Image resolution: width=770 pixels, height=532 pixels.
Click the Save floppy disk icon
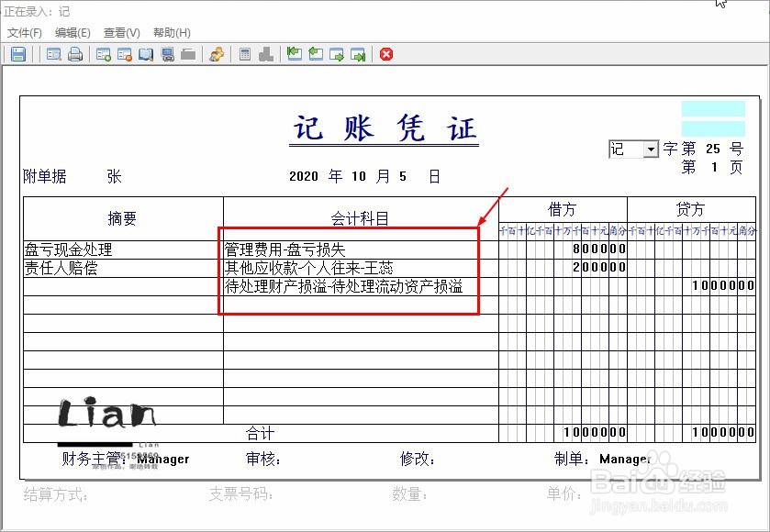[18, 54]
